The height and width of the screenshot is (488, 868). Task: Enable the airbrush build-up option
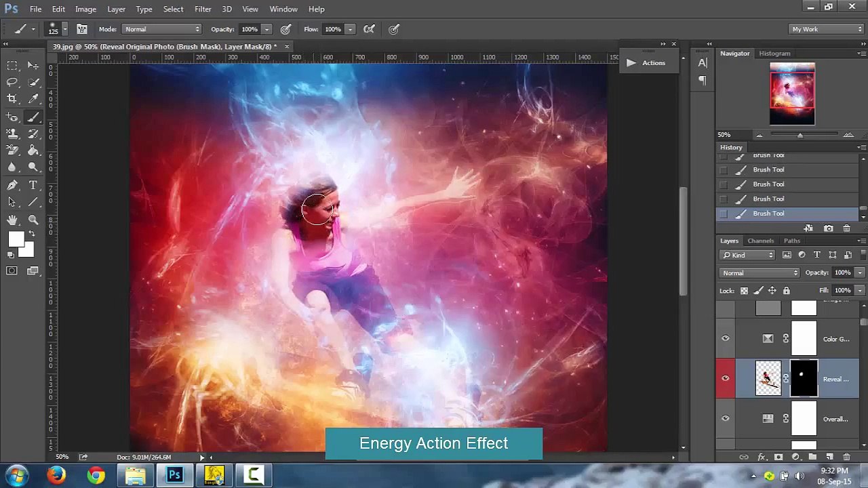tap(369, 29)
